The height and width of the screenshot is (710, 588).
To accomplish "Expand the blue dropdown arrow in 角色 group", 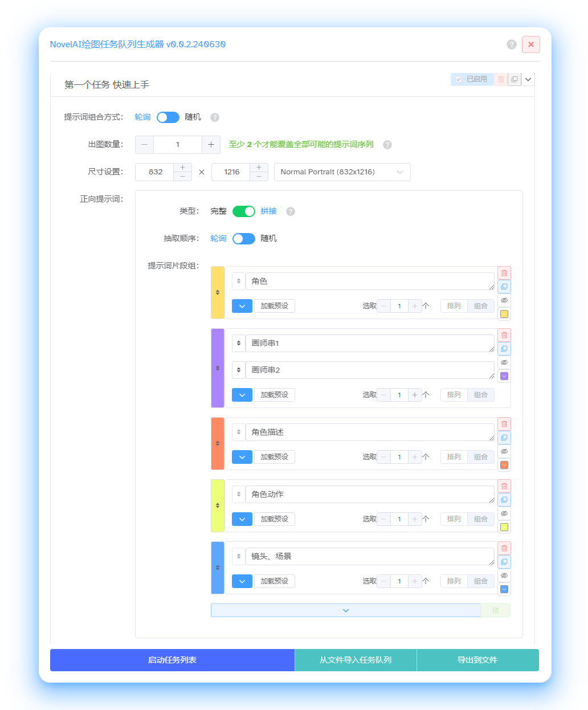I will (242, 306).
